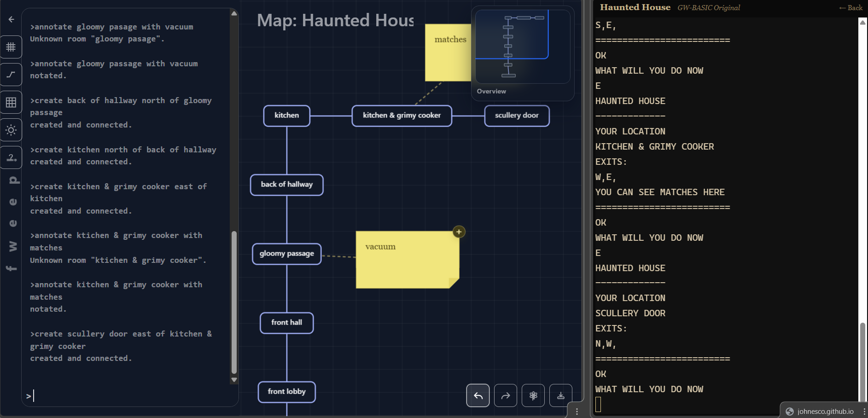Toggle the grid hash icon in sidebar

click(11, 47)
